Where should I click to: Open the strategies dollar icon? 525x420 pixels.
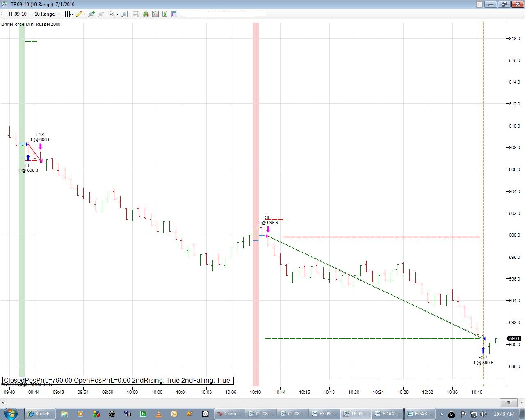(165, 14)
